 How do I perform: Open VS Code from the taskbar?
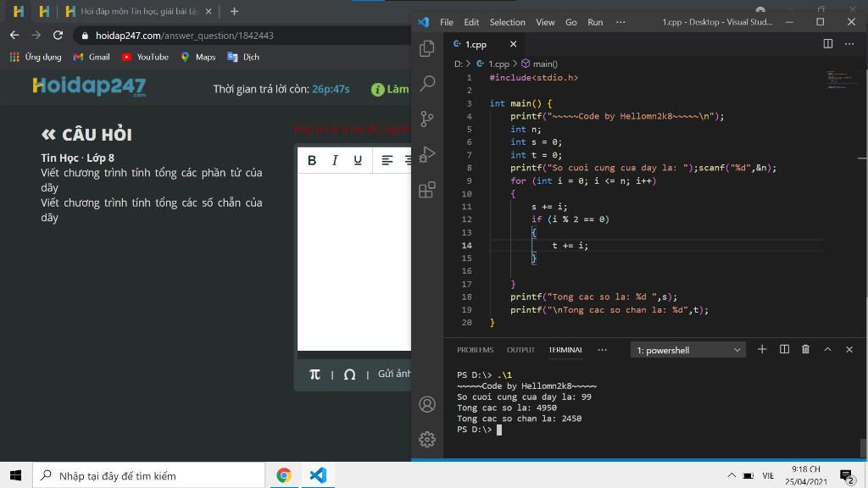point(319,475)
